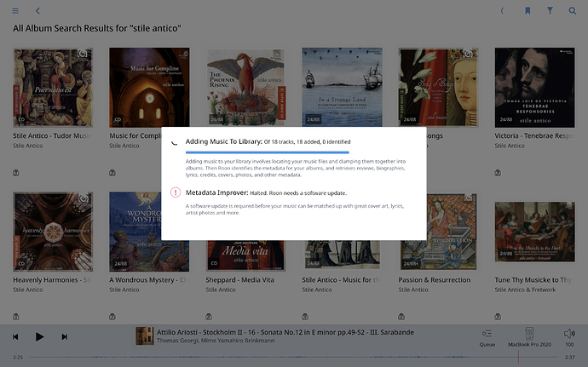
Task: Click source badge icon under Victoria Tenebrae
Action: point(498,173)
